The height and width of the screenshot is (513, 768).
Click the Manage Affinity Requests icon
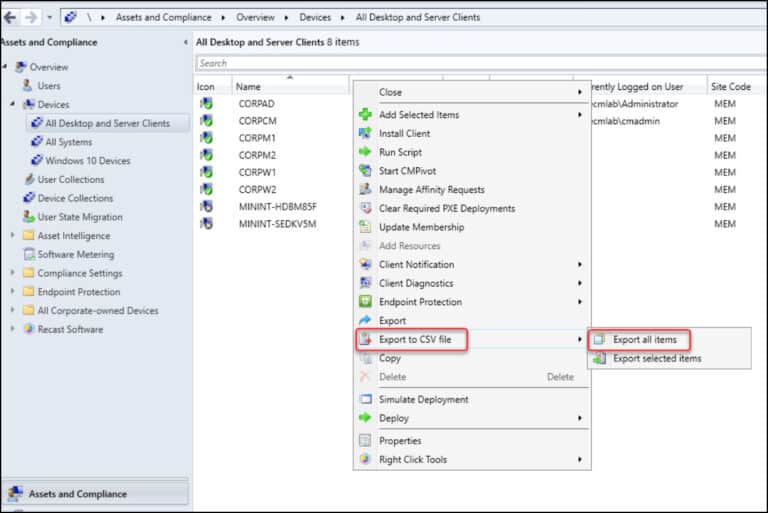point(365,189)
